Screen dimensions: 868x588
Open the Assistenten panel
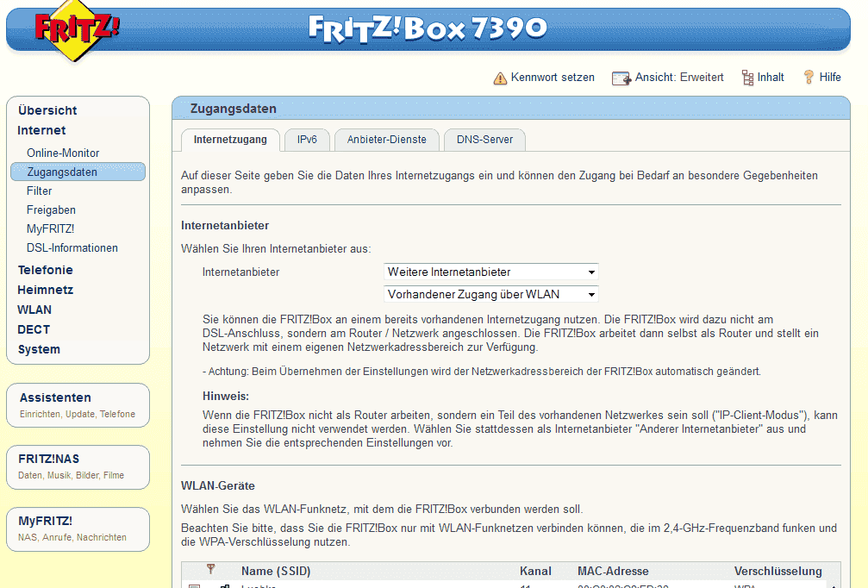78,405
